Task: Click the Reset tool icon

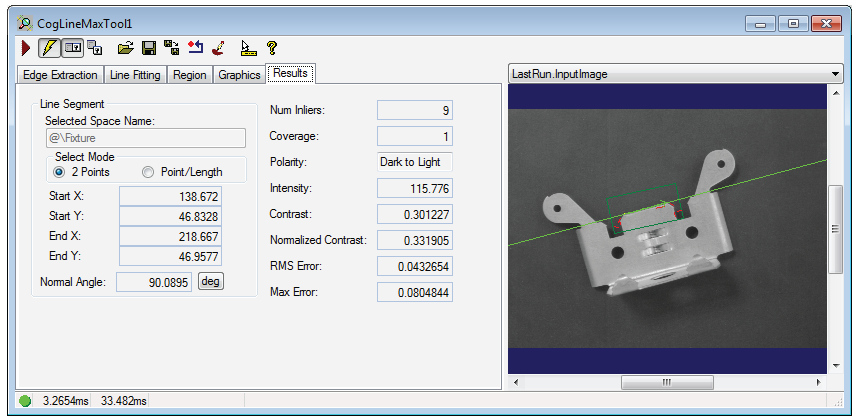Action: 195,48
